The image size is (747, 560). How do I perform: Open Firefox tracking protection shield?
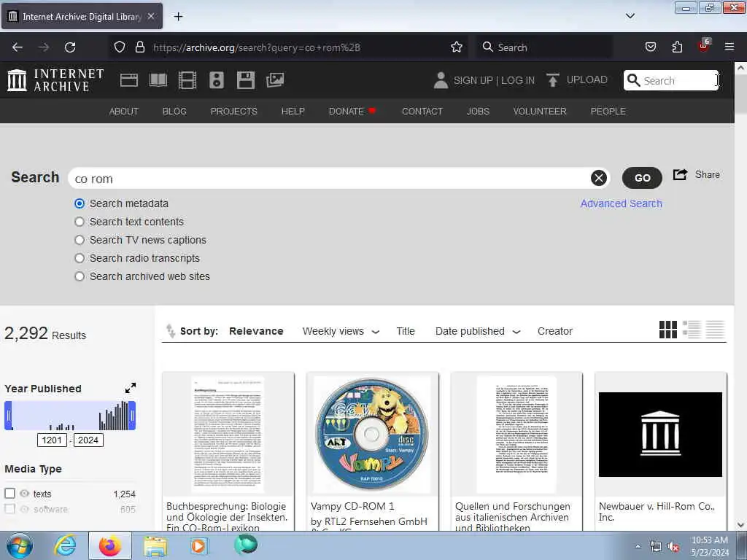coord(120,47)
